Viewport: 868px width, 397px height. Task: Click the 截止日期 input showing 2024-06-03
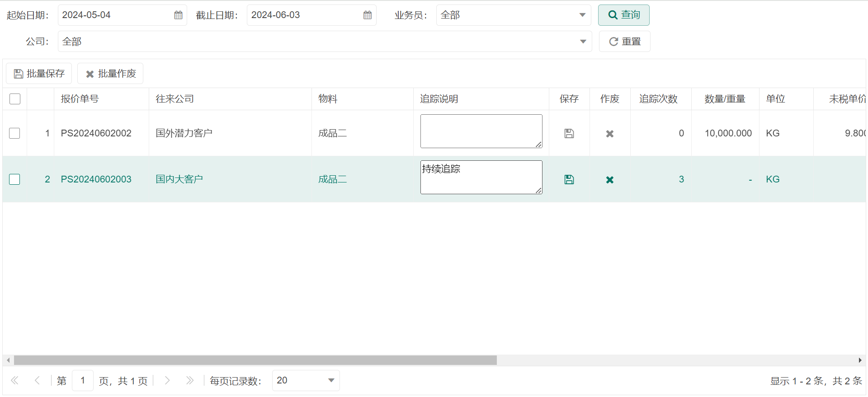coord(311,15)
